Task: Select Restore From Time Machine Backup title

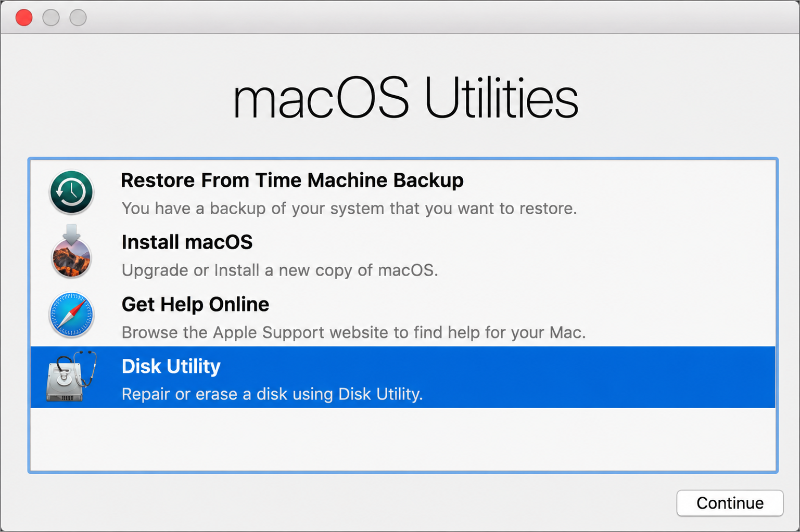Action: click(x=292, y=181)
